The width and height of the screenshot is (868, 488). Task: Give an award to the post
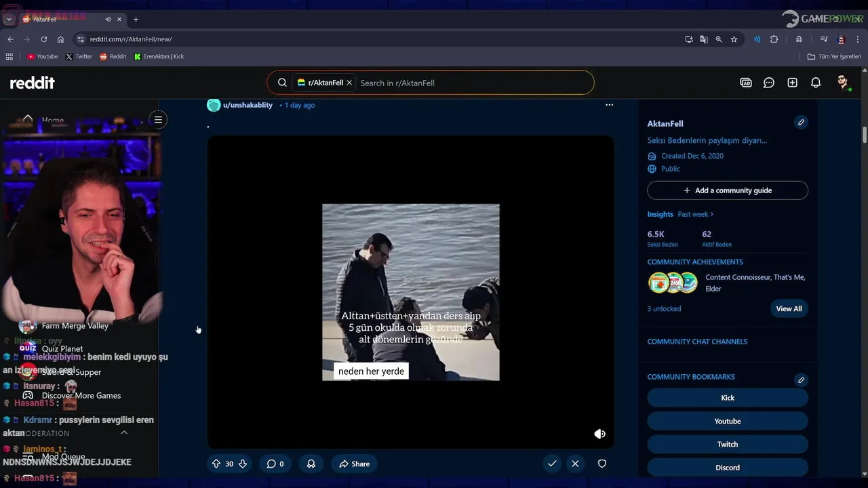(311, 464)
